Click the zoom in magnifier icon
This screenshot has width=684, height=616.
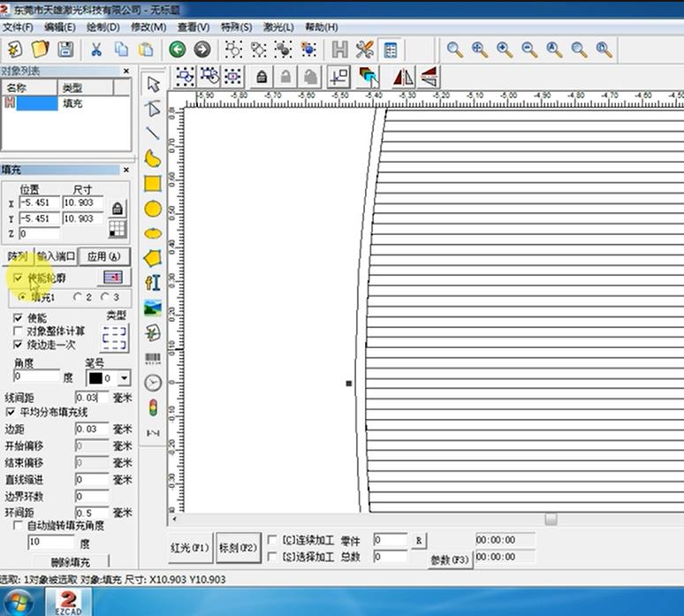tap(504, 49)
